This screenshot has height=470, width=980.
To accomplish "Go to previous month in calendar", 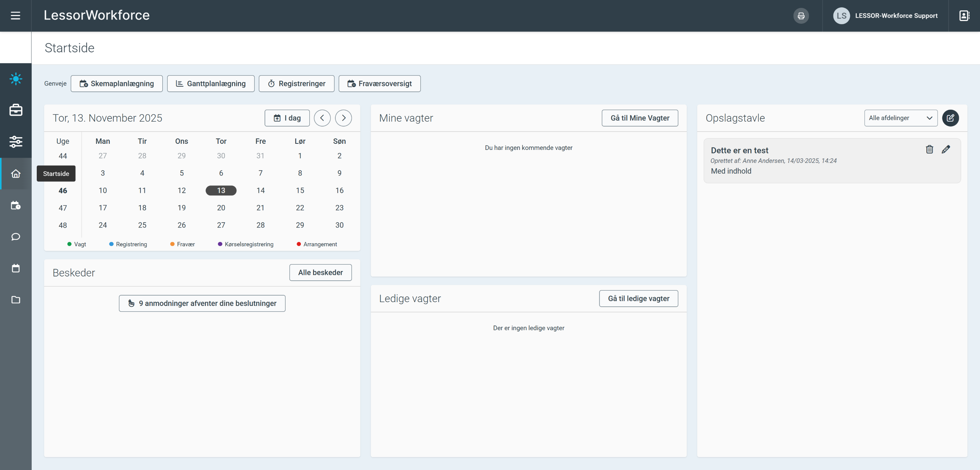I will 322,118.
